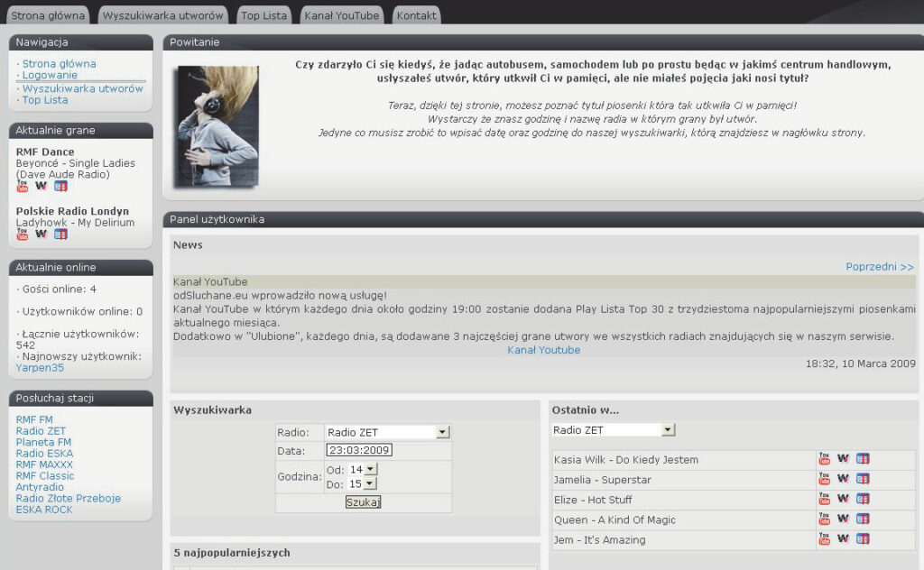Open YouTube icon for Queen - A Kind Of Magic
924x570 pixels.
point(824,519)
